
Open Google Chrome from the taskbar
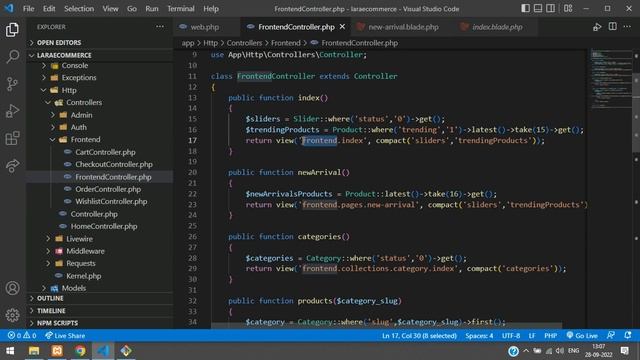[x=80, y=351]
